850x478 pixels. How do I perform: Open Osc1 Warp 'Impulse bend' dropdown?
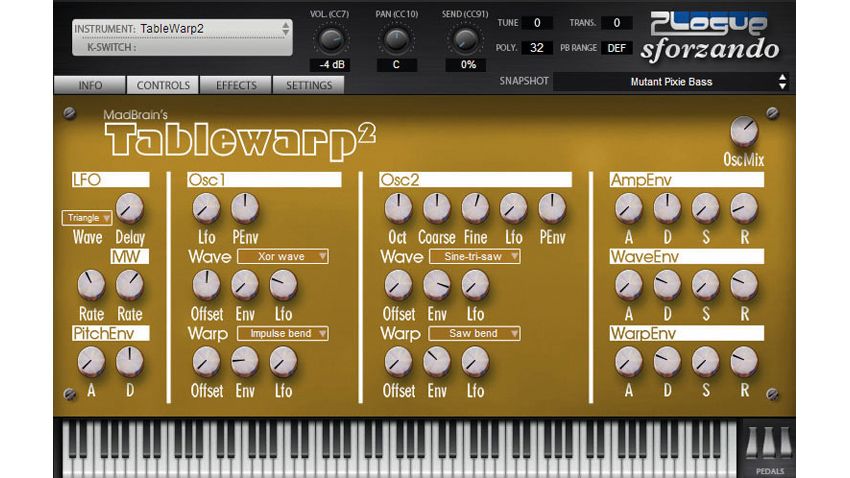282,333
